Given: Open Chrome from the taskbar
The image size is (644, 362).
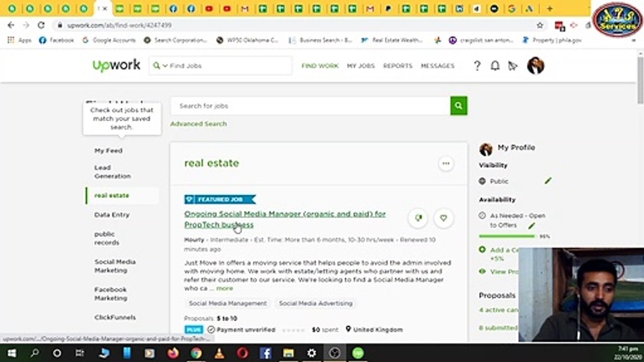Looking at the screenshot, I should point(196,353).
